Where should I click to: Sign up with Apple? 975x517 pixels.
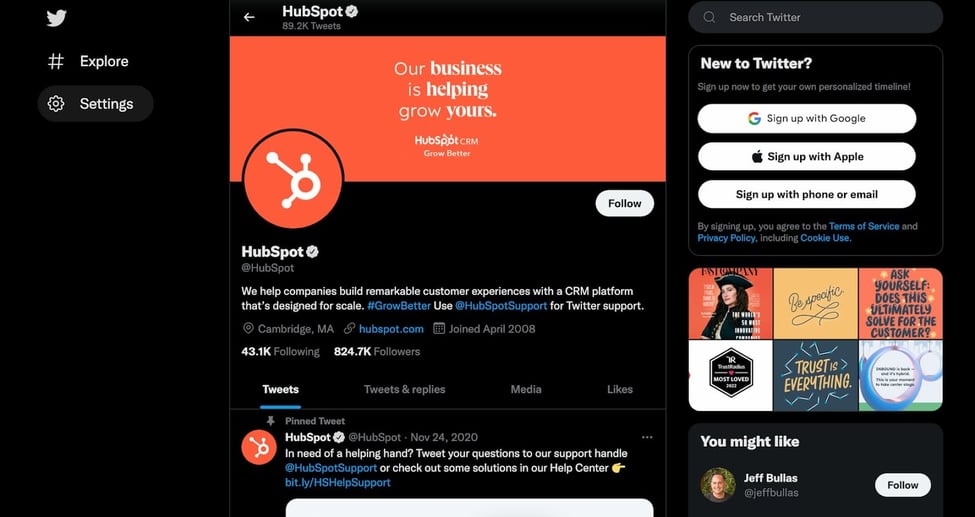(x=806, y=157)
